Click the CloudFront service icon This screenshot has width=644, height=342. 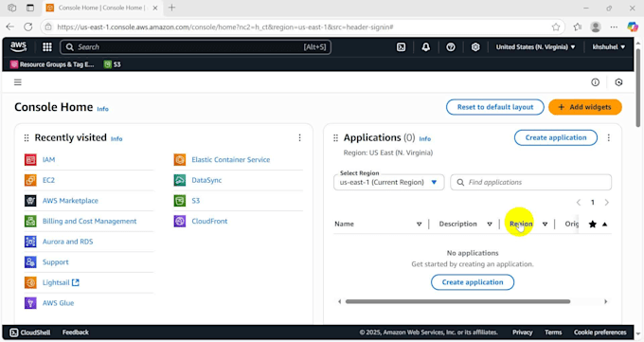pos(180,221)
